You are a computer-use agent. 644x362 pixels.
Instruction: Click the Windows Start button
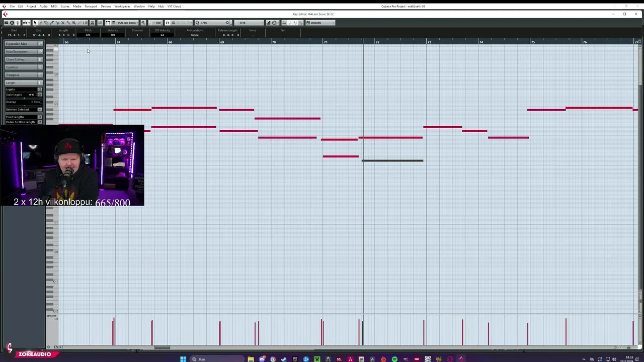pyautogui.click(x=183, y=359)
